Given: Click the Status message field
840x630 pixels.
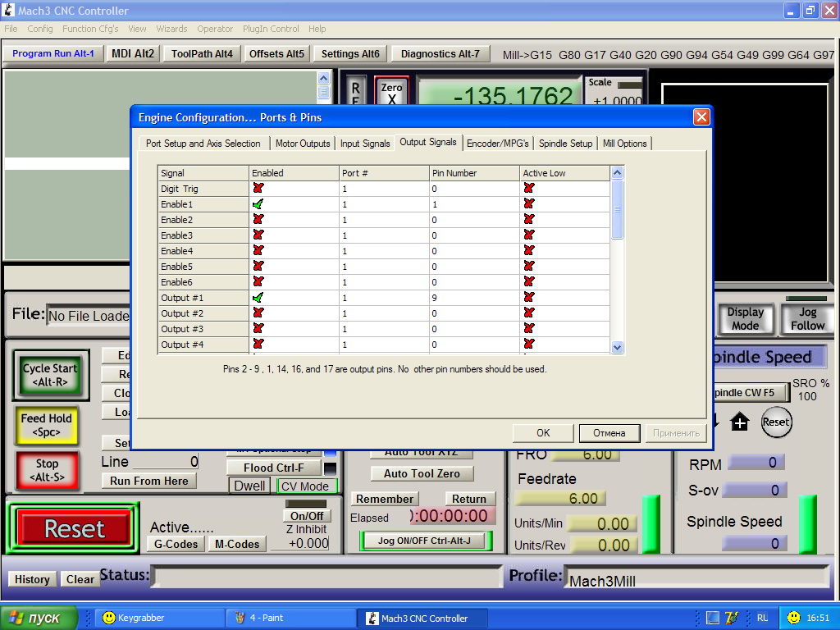Looking at the screenshot, I should [x=327, y=576].
